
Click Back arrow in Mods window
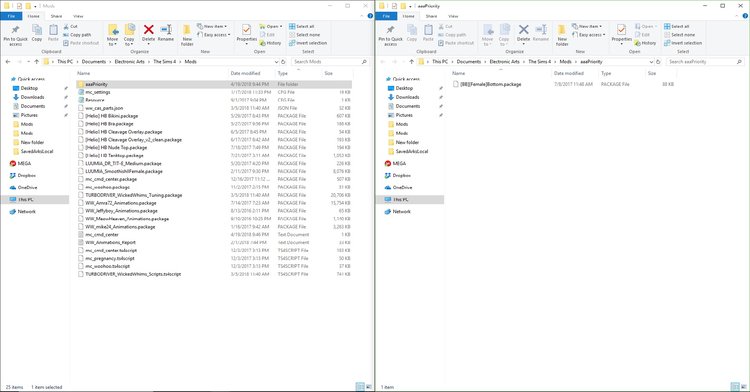pos(8,62)
